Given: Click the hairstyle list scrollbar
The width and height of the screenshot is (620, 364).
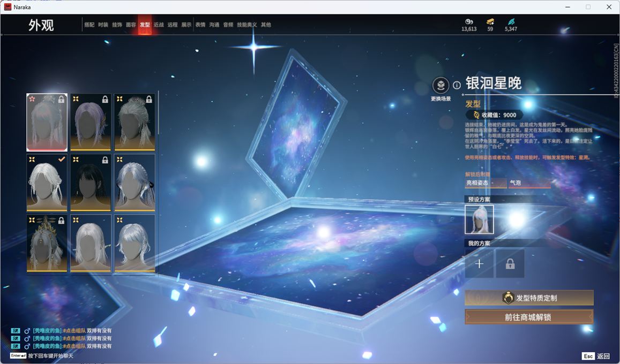Looking at the screenshot, I should tap(158, 113).
